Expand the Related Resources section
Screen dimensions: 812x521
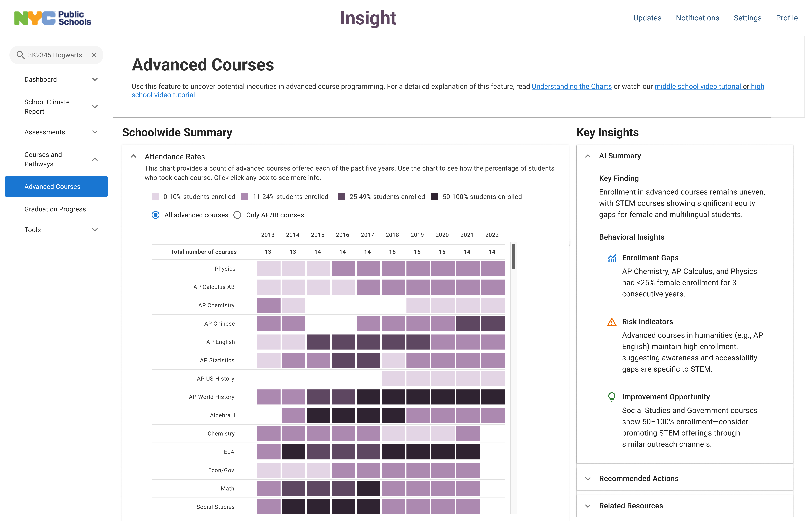pos(588,506)
